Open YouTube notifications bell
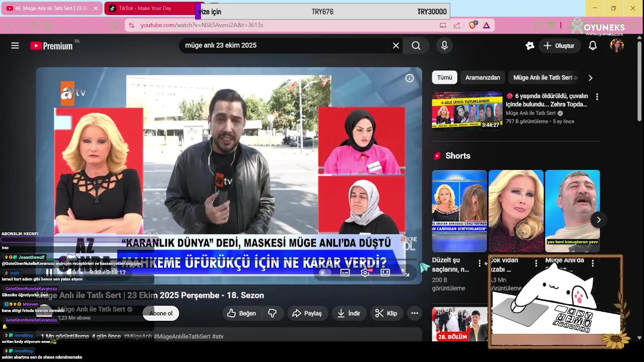644x362 pixels. pos(593,46)
